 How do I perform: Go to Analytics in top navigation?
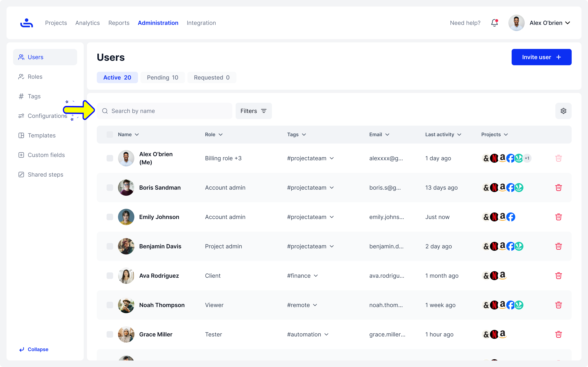click(x=87, y=23)
